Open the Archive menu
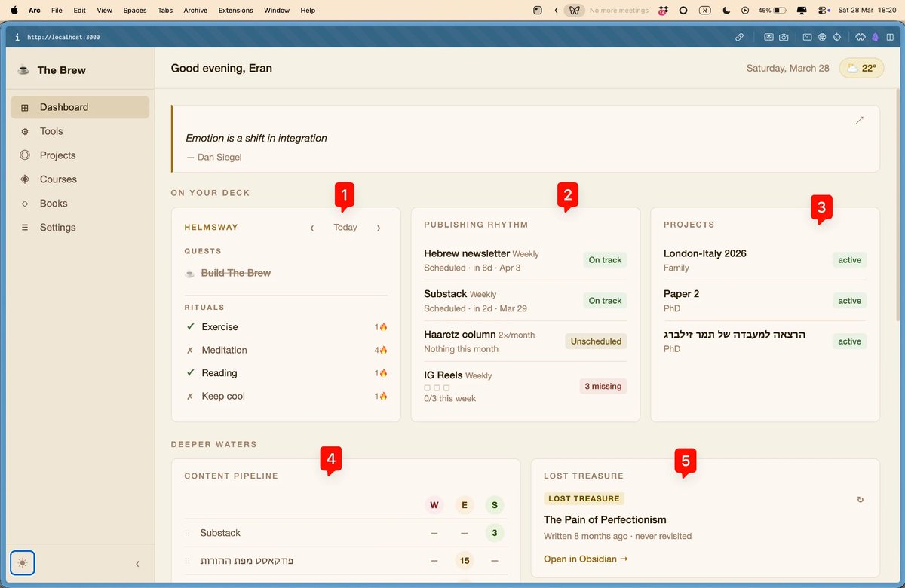905x588 pixels. click(x=195, y=11)
